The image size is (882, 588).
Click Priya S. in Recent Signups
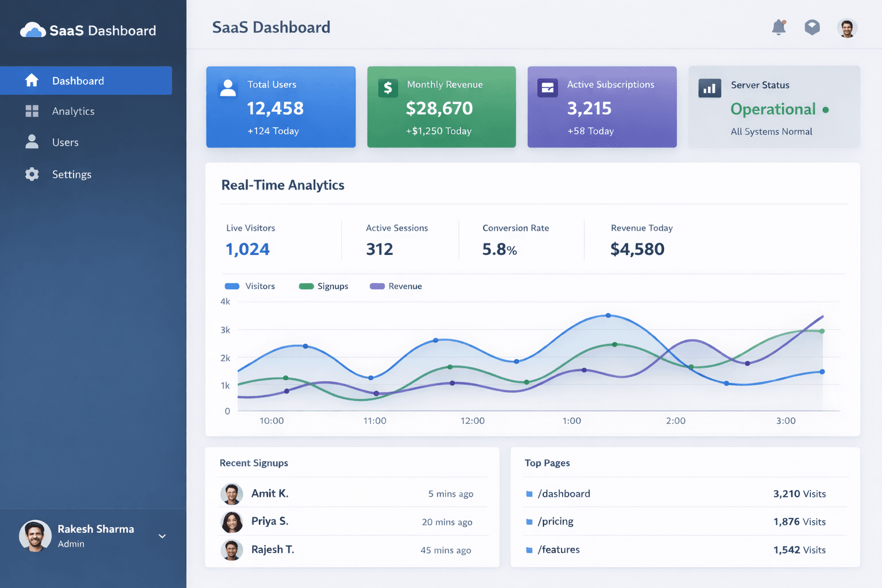coord(269,521)
